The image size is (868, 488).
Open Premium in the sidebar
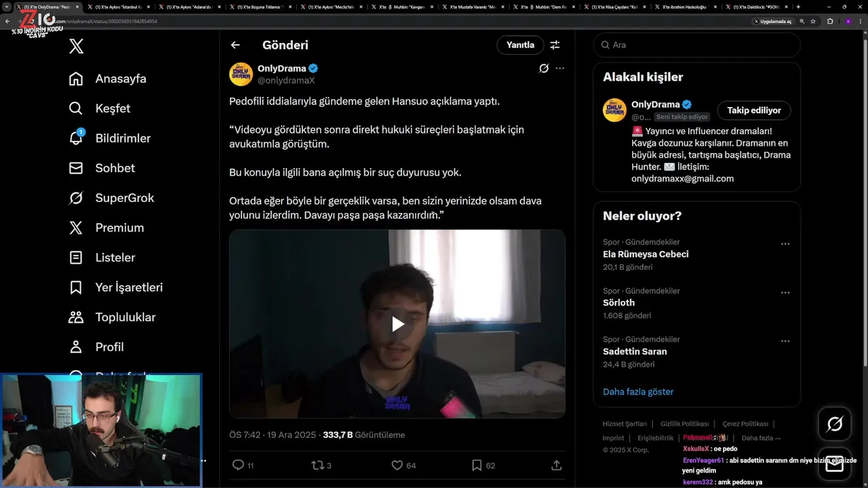coord(106,228)
